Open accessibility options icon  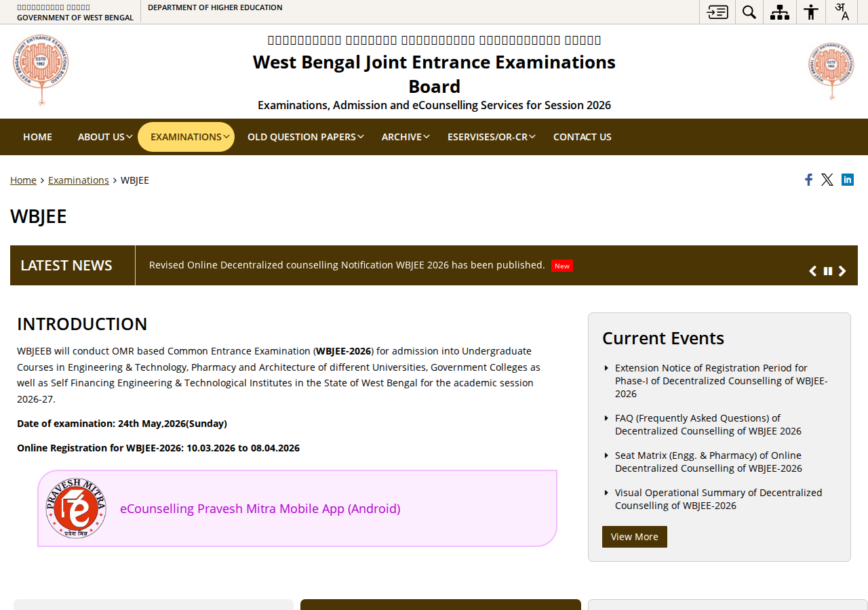click(x=811, y=12)
